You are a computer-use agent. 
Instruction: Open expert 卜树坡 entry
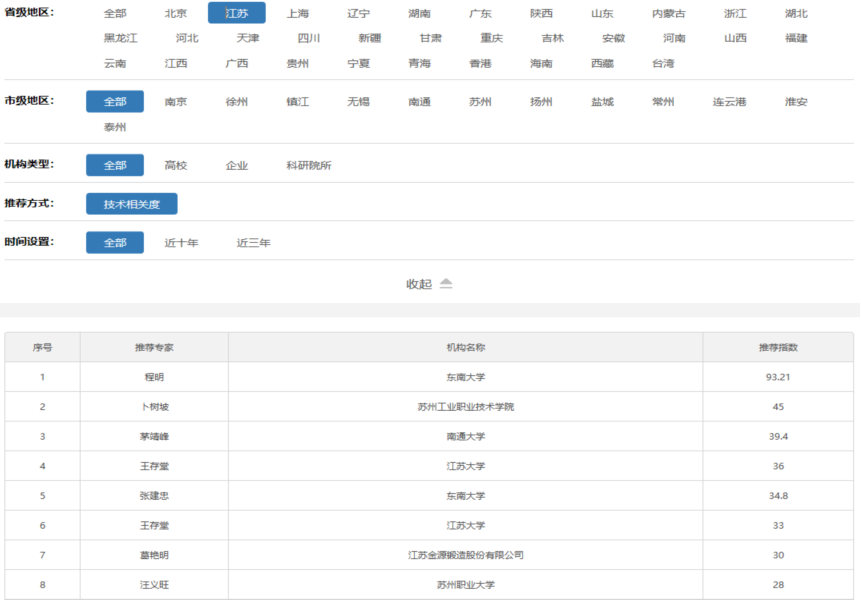pyautogui.click(x=153, y=407)
